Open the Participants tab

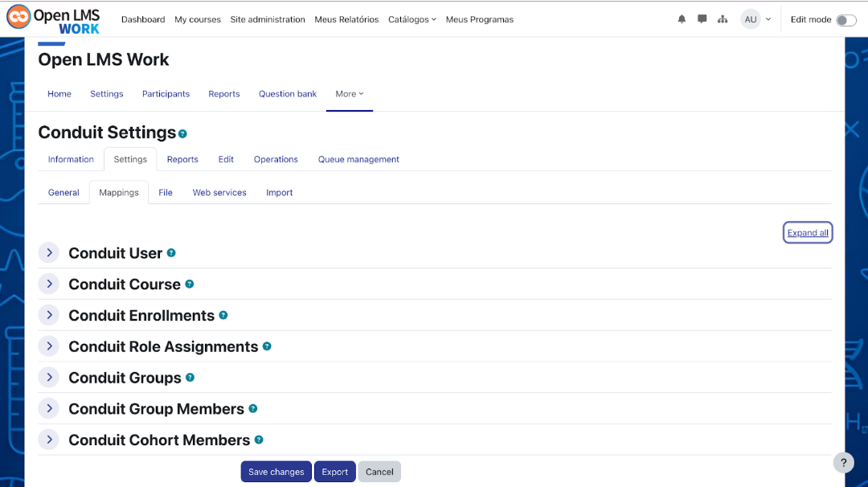[166, 94]
